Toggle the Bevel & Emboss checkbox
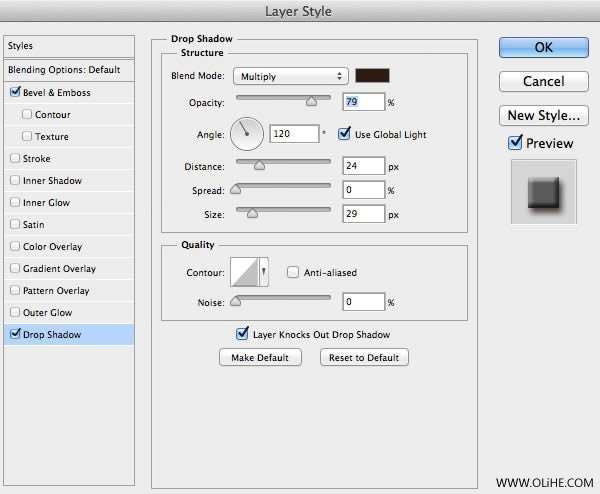The width and height of the screenshot is (600, 494). 15,92
